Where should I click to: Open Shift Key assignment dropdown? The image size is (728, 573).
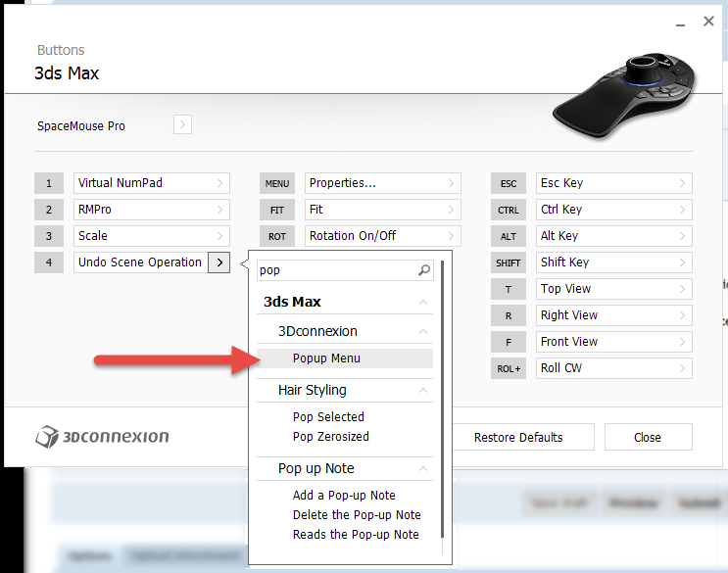point(613,263)
